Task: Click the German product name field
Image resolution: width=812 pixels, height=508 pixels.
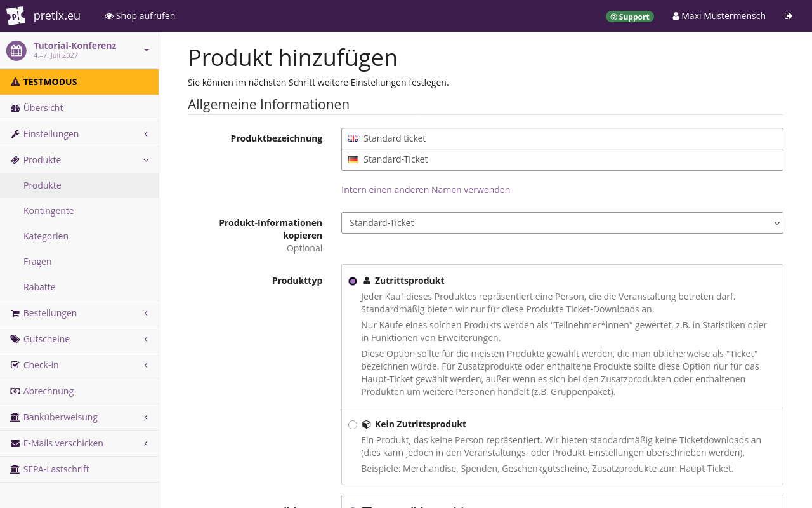Action: tap(562, 159)
